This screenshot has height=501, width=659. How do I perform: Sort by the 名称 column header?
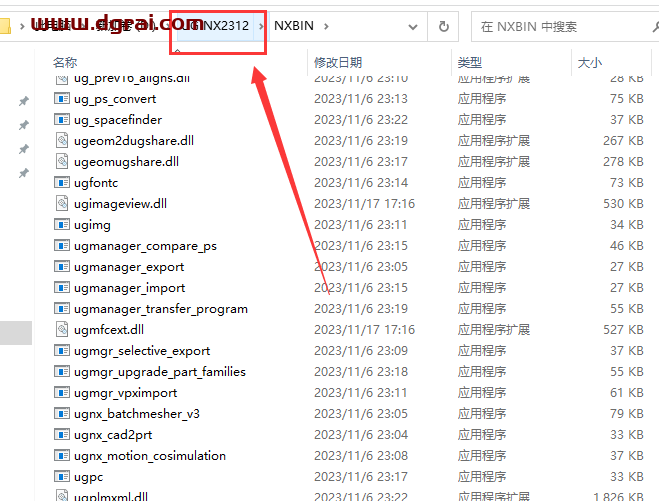point(65,63)
